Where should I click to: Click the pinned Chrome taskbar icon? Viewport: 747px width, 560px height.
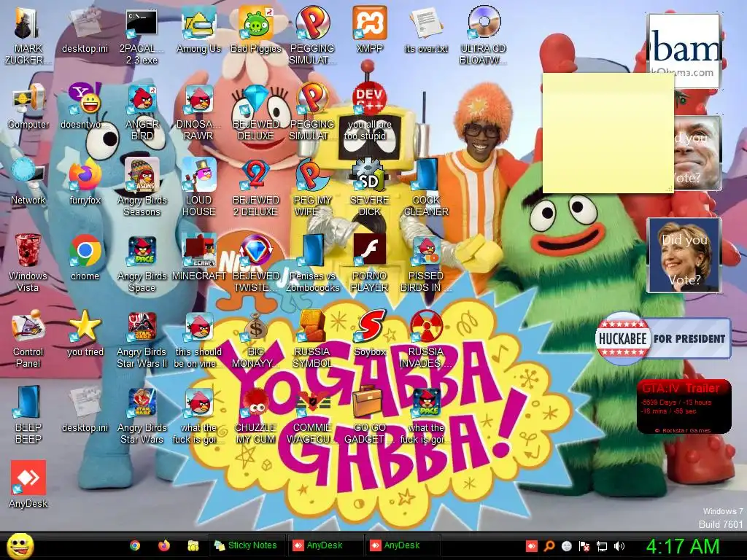point(135,545)
